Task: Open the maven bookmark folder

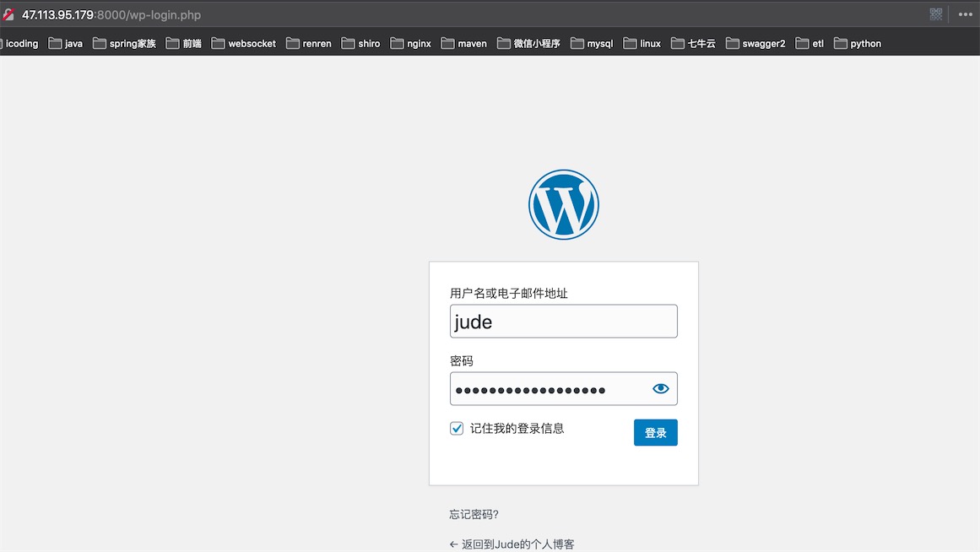Action: coord(463,44)
